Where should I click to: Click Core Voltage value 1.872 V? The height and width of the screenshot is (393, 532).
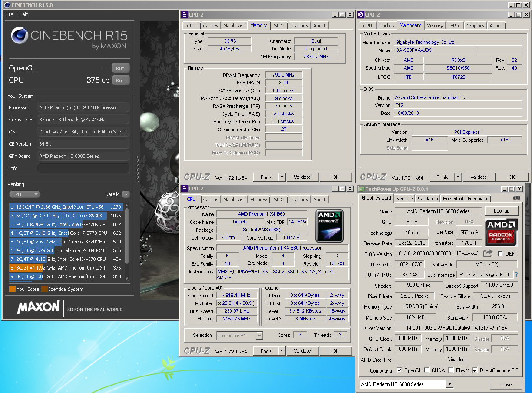291,238
